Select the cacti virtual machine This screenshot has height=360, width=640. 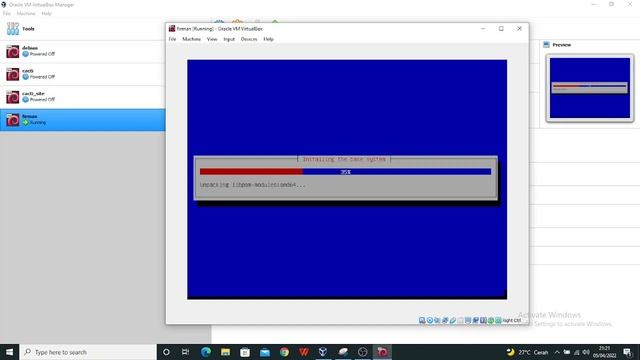tap(82, 74)
